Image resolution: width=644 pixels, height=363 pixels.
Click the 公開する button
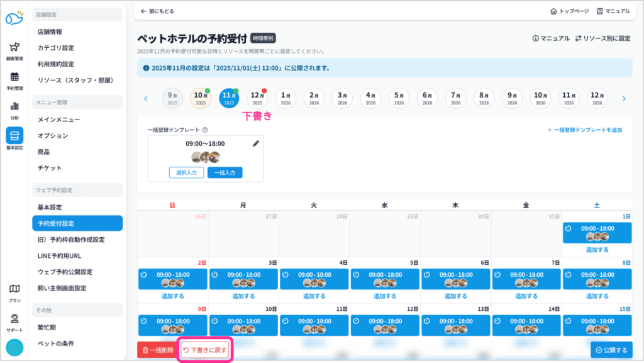[x=611, y=350]
